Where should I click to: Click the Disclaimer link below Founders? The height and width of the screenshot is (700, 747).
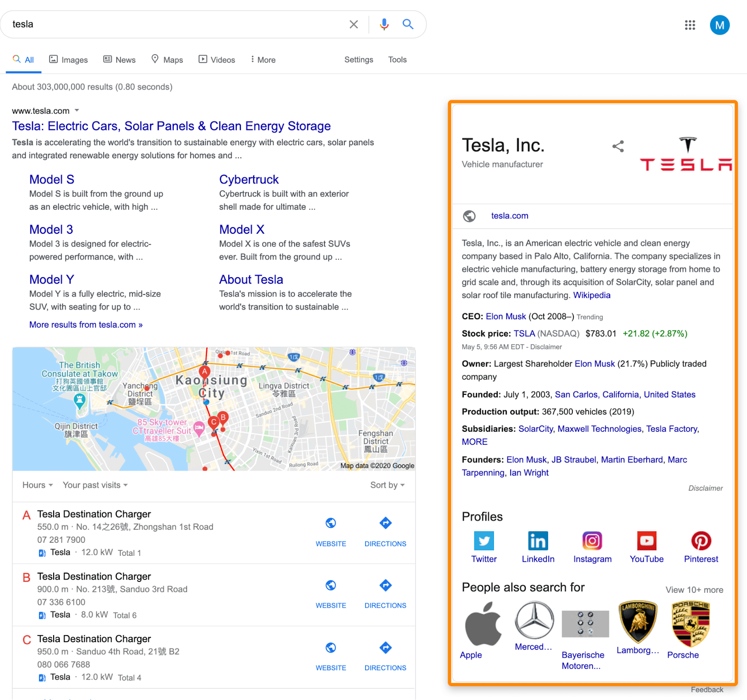click(x=705, y=488)
